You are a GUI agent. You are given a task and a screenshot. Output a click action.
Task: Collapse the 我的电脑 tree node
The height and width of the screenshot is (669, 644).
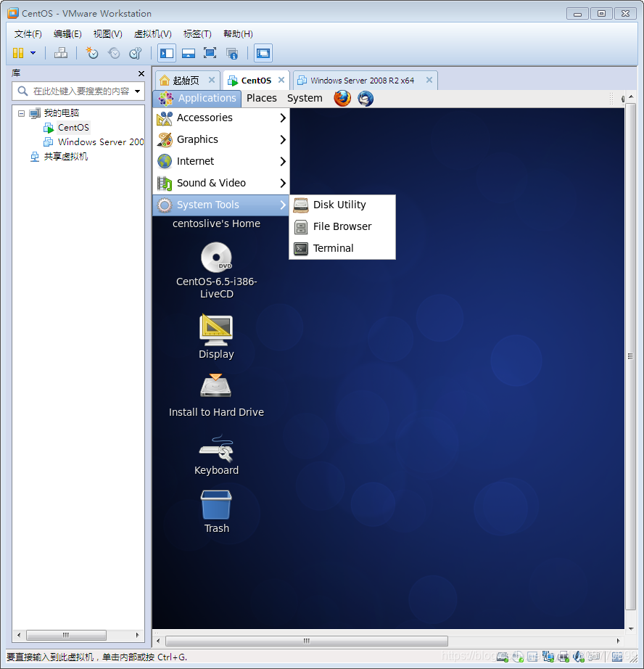point(21,112)
